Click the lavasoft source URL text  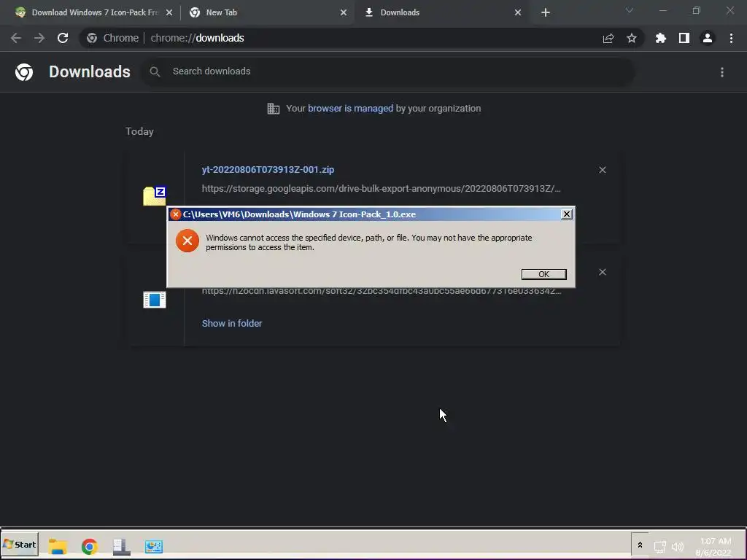click(x=381, y=291)
